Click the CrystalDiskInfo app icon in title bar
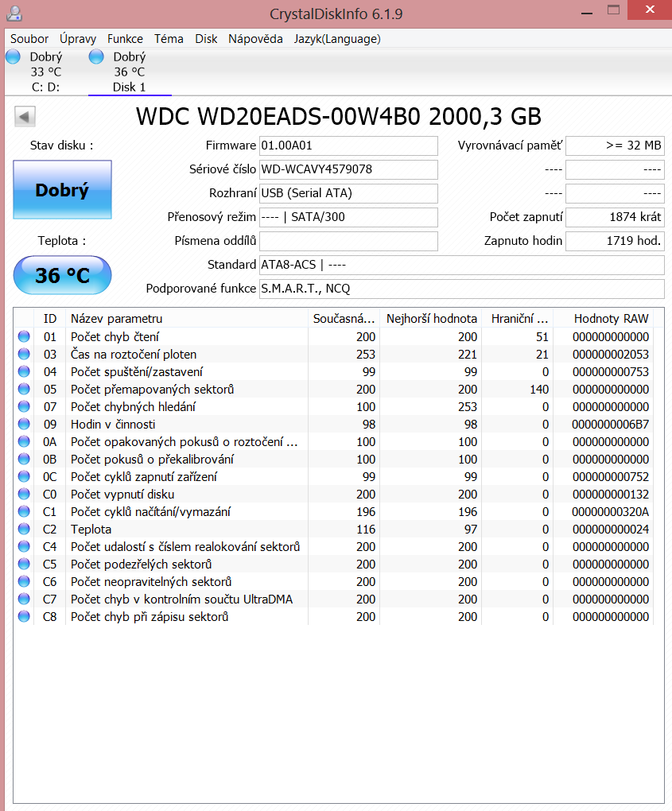The image size is (672, 811). coord(14,14)
